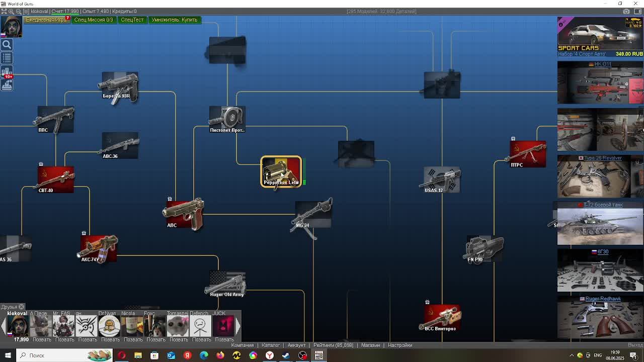Screen dimensions: 644x362
Task: Select the Пистолет Протазанова node
Action: tap(227, 120)
